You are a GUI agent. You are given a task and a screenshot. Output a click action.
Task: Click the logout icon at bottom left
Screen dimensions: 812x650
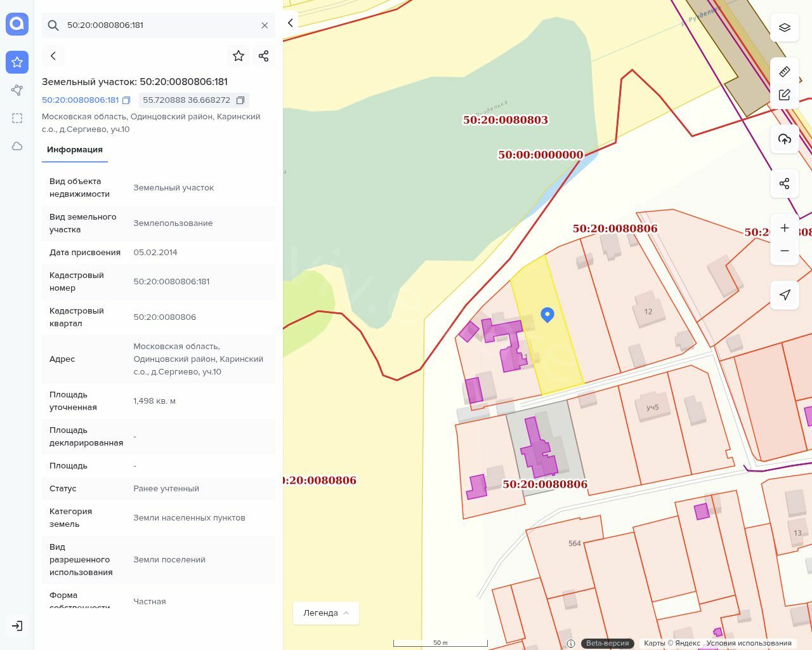[17, 626]
